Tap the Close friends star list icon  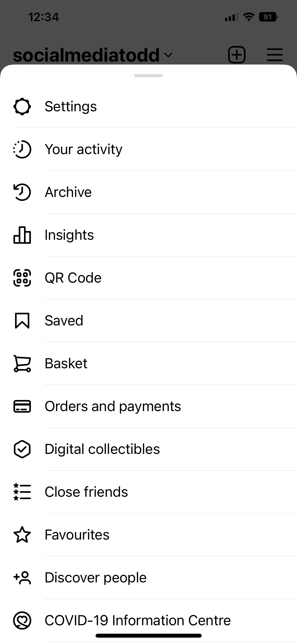pos(22,492)
